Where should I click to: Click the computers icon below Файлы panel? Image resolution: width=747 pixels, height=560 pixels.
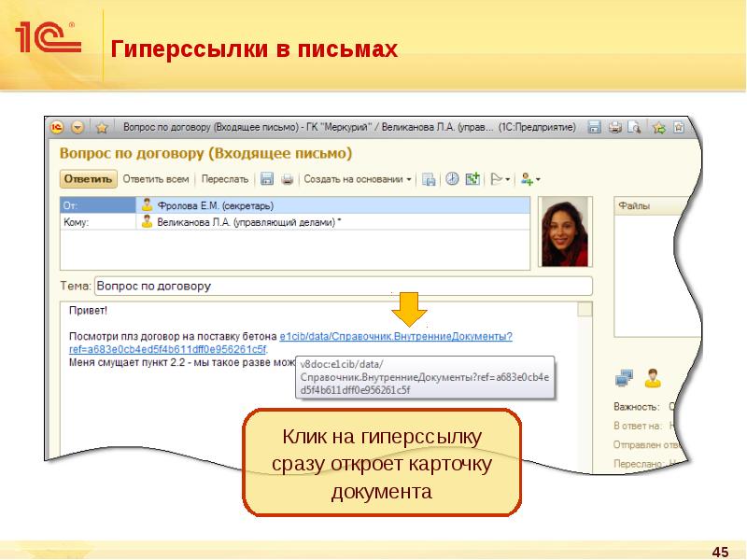pyautogui.click(x=624, y=378)
